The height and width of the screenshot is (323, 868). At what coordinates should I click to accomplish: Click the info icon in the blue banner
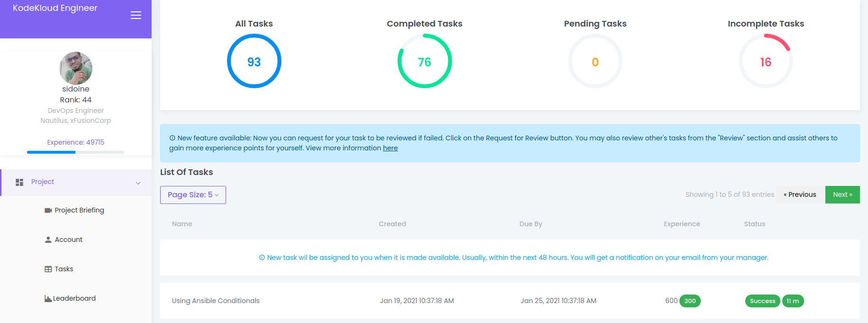pos(172,138)
